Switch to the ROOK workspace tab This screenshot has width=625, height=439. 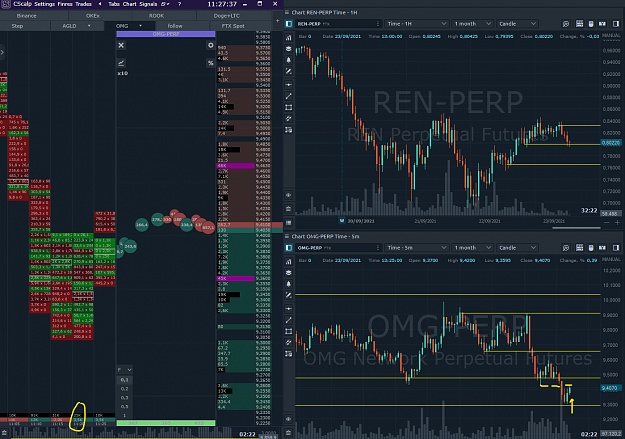(x=156, y=16)
